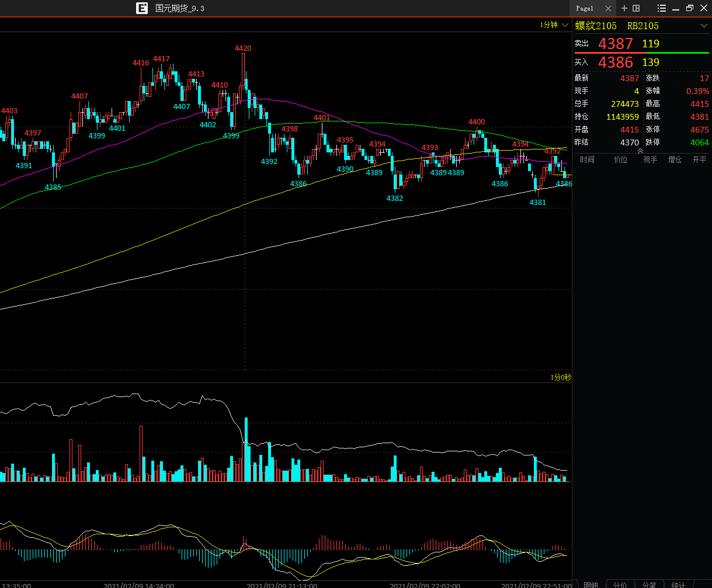Screen dimensions: 712x588
Task: Click the 2021/02/09 21:13:00 time axis label
Action: point(282,585)
